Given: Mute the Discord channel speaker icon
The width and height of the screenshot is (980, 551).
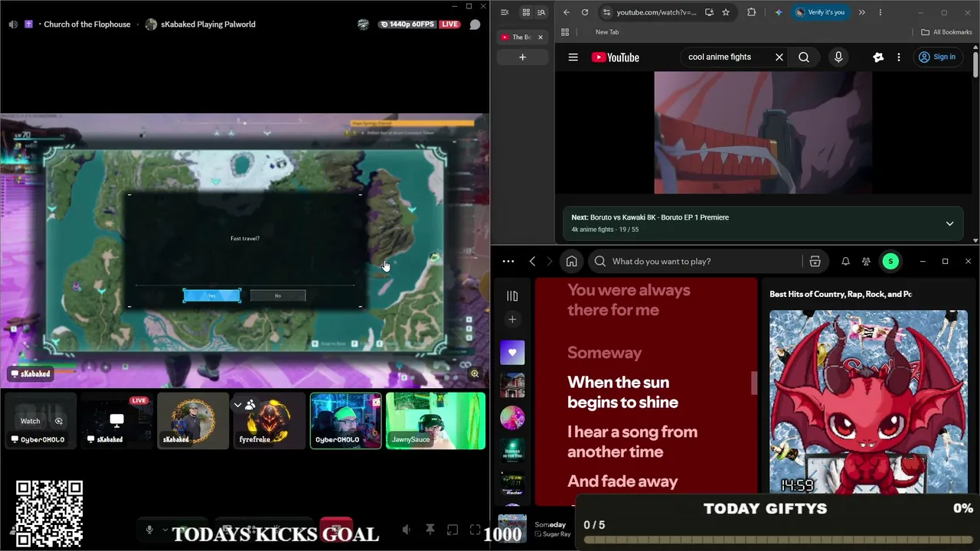Looking at the screenshot, I should 13,24.
